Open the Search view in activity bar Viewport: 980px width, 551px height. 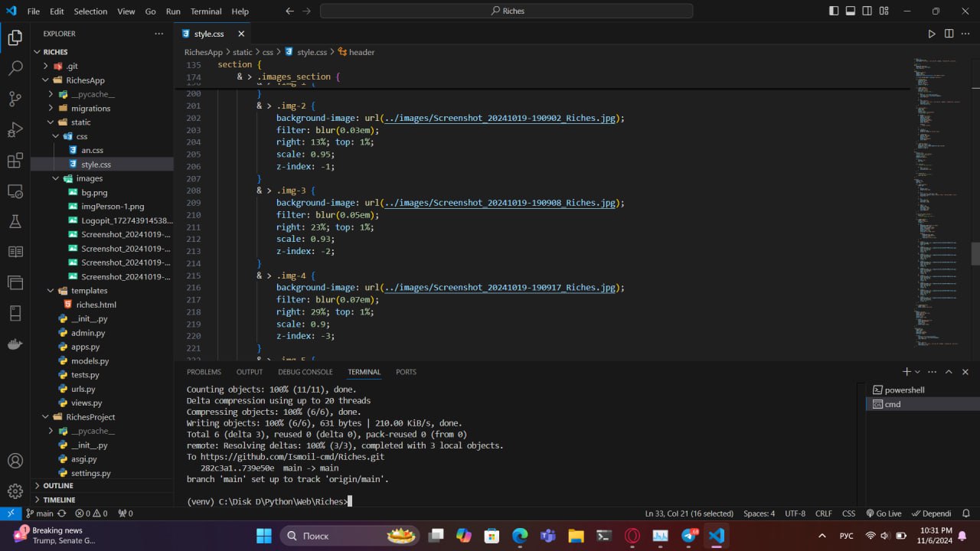15,68
